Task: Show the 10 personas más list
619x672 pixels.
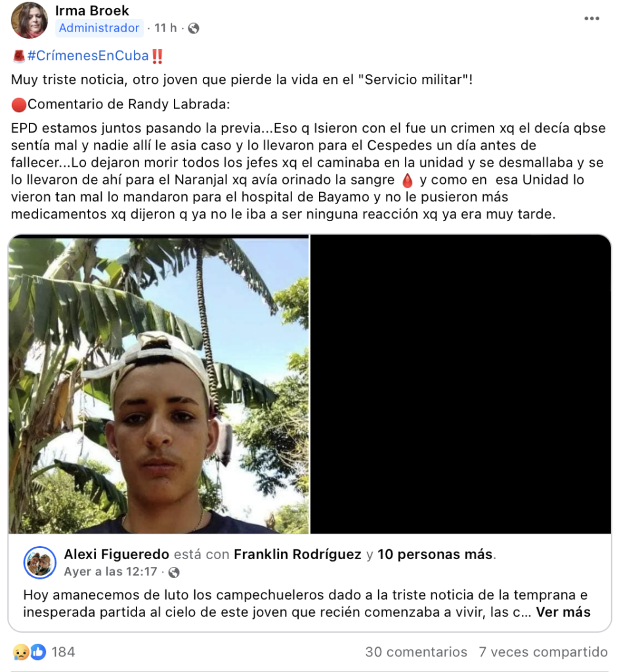Action: (x=435, y=554)
